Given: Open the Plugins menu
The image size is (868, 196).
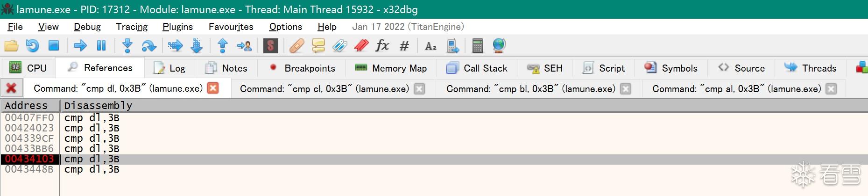Looking at the screenshot, I should pyautogui.click(x=177, y=27).
